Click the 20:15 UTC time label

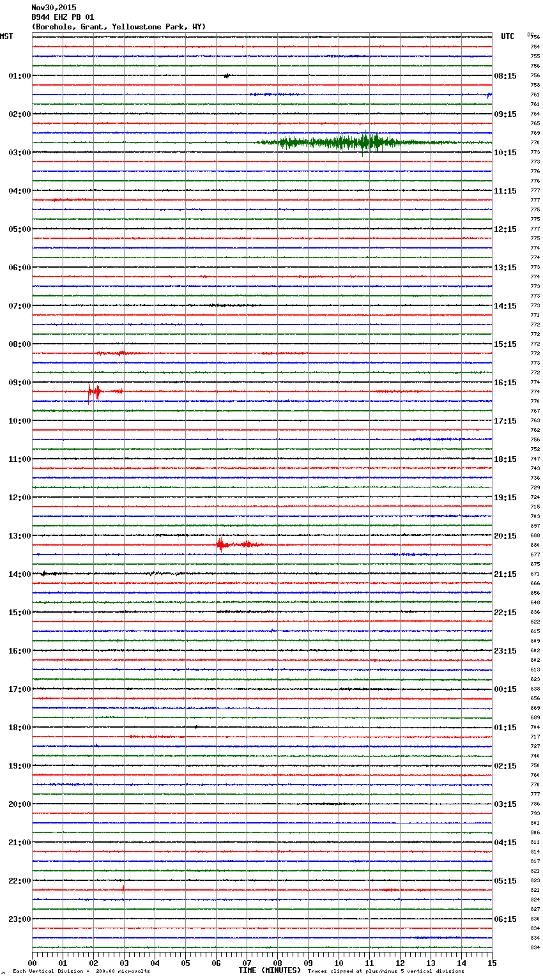coord(505,536)
